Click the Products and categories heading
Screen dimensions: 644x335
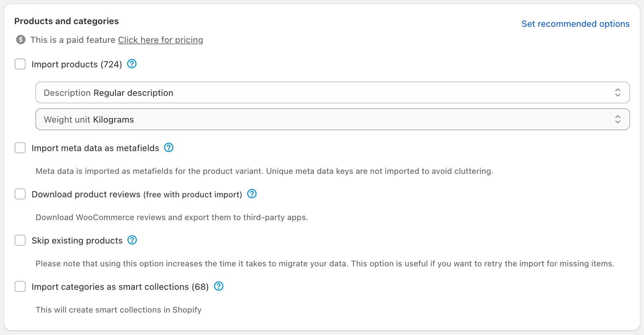pyautogui.click(x=66, y=21)
